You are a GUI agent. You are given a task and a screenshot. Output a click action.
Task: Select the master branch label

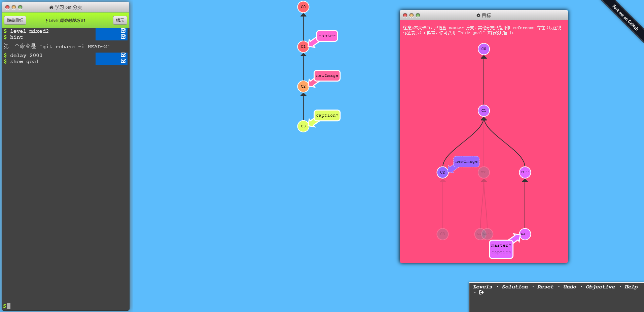click(x=327, y=36)
